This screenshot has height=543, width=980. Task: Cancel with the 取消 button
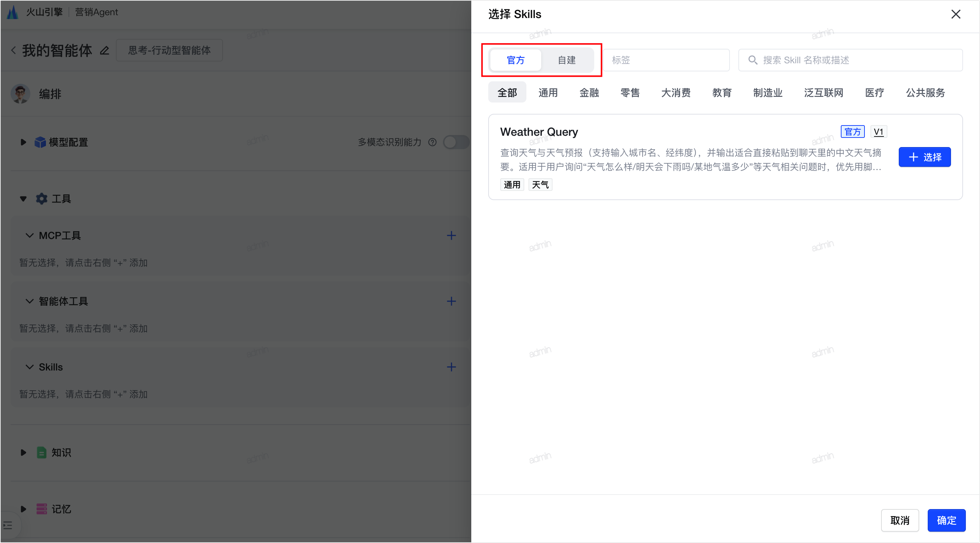(x=900, y=520)
